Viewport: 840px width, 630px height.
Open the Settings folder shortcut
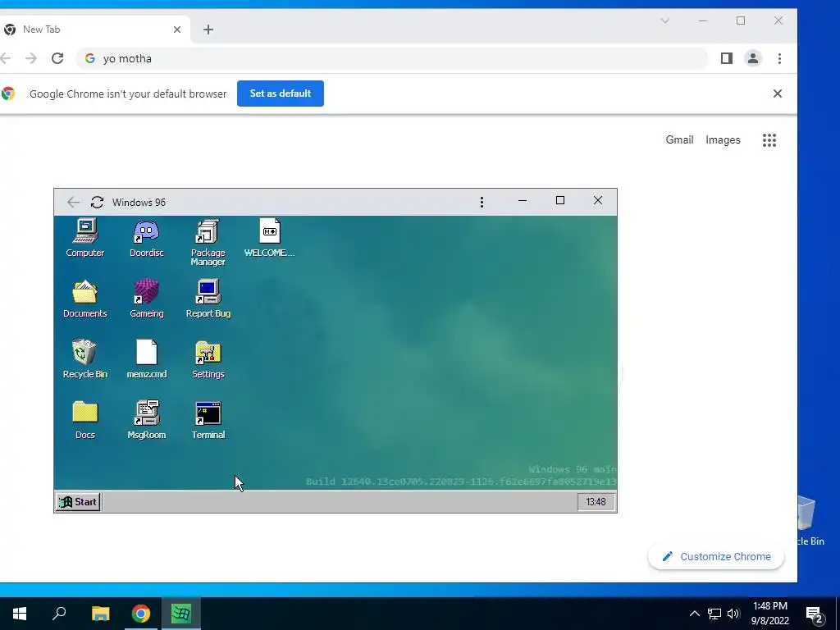click(208, 359)
